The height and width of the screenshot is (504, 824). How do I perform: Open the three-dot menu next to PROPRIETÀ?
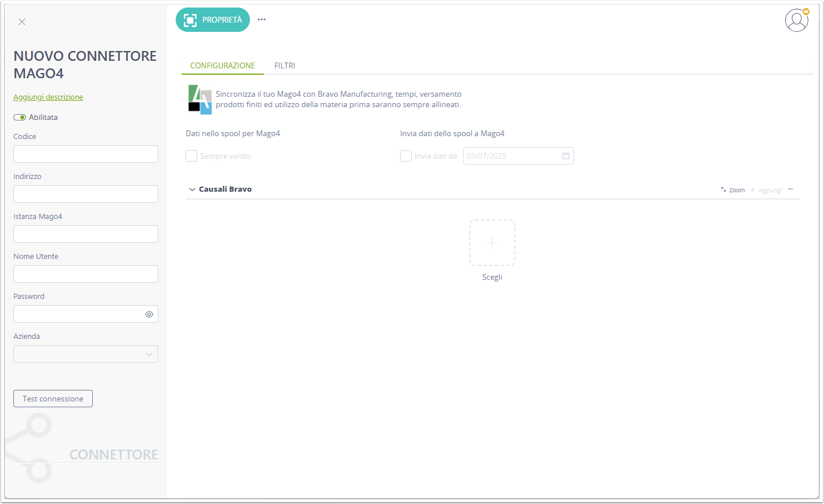(x=262, y=20)
